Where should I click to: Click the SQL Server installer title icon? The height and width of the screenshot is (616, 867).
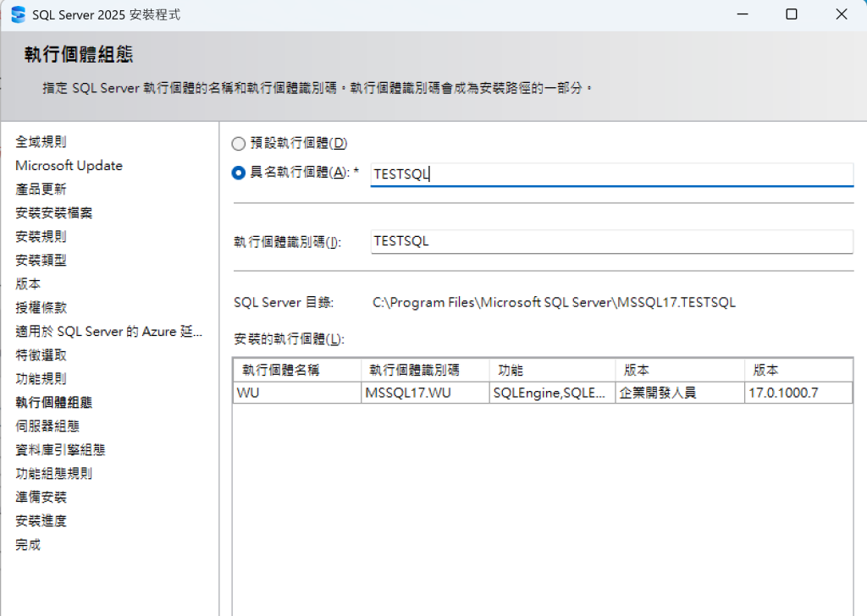pos(18,14)
